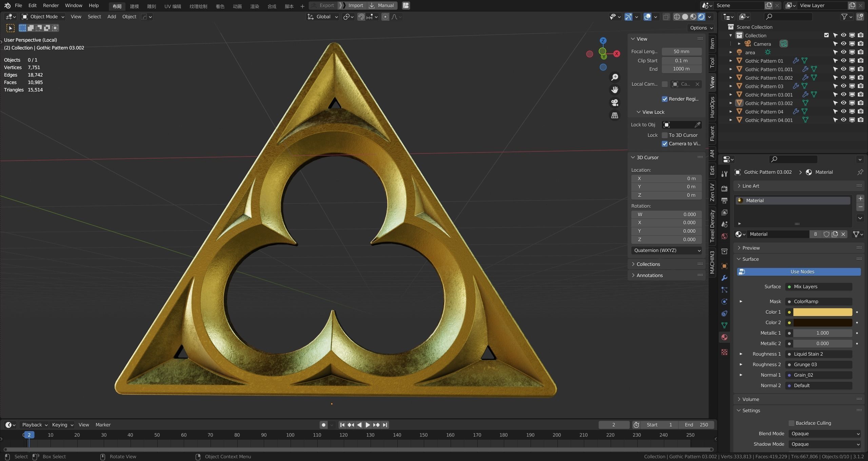
Task: Open Shadow Mode Opaque dropdown
Action: click(824, 444)
